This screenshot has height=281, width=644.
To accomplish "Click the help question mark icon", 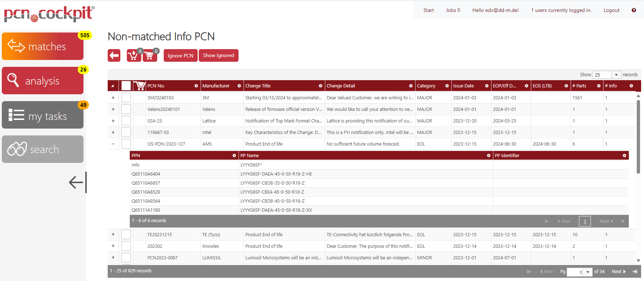I will pyautogui.click(x=634, y=10).
